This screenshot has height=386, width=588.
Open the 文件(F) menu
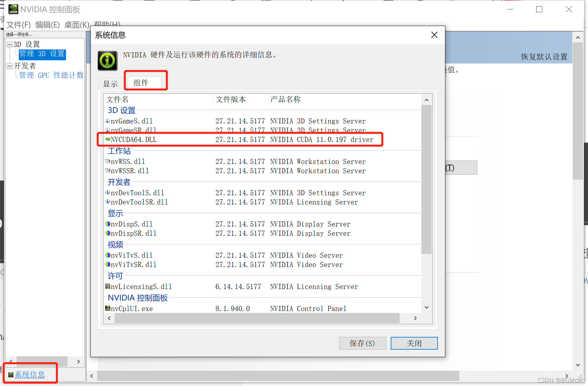pos(19,25)
